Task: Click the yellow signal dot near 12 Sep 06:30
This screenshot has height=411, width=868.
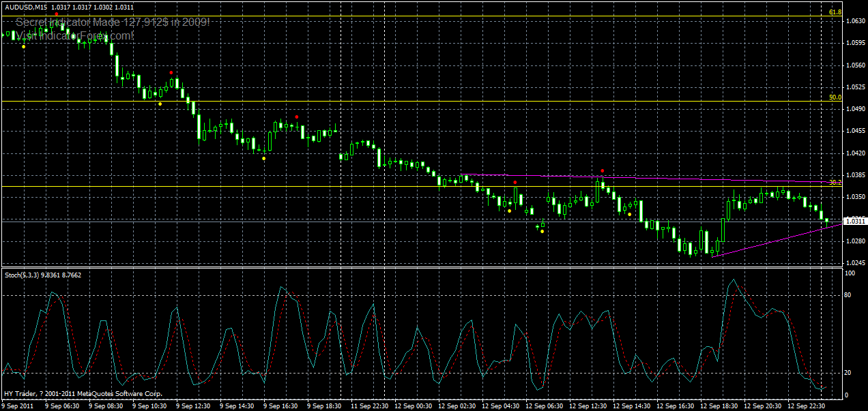Action: click(x=541, y=231)
